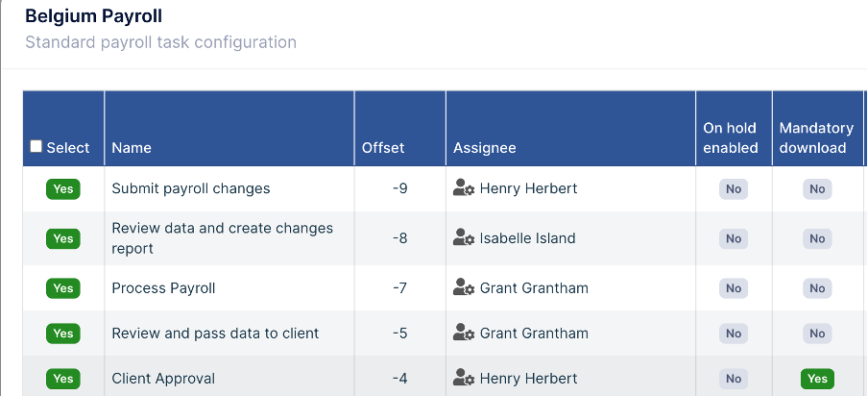
Task: Open the Review and pass data to client task
Action: (x=215, y=334)
